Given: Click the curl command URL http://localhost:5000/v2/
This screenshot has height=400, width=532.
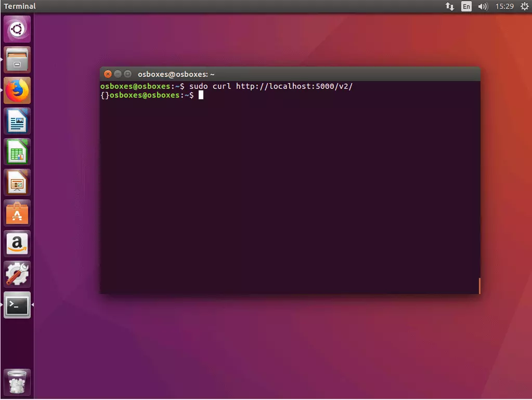Looking at the screenshot, I should click(294, 86).
